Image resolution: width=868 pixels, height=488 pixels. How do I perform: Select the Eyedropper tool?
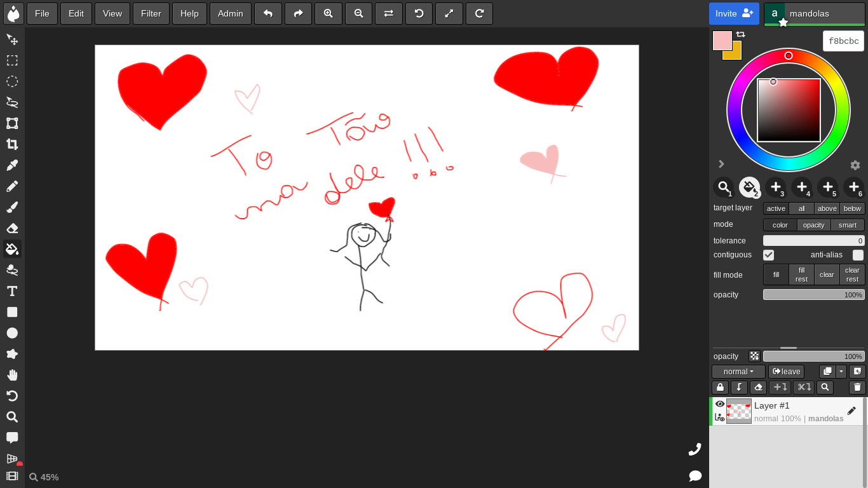pyautogui.click(x=12, y=165)
